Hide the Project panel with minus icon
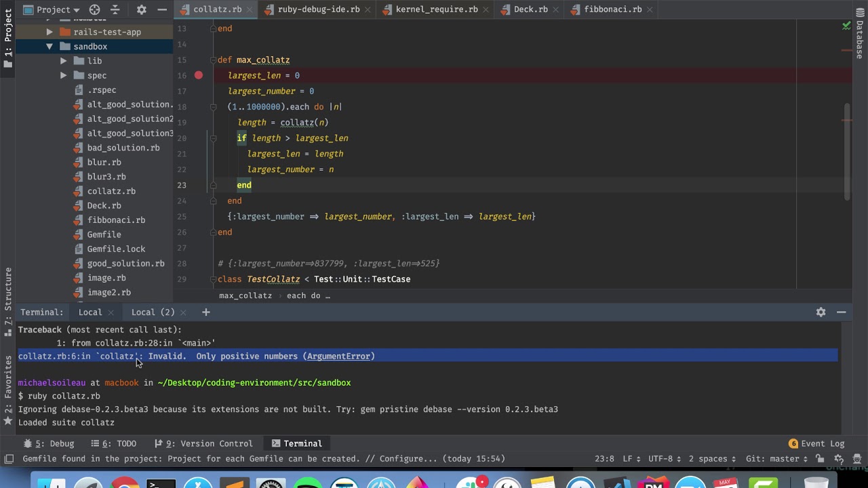868x488 pixels. click(x=162, y=9)
